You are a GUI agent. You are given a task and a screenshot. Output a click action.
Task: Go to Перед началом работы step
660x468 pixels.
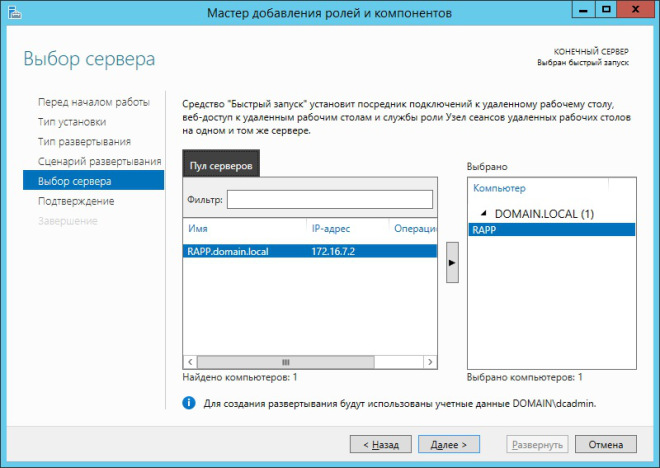coord(93,102)
